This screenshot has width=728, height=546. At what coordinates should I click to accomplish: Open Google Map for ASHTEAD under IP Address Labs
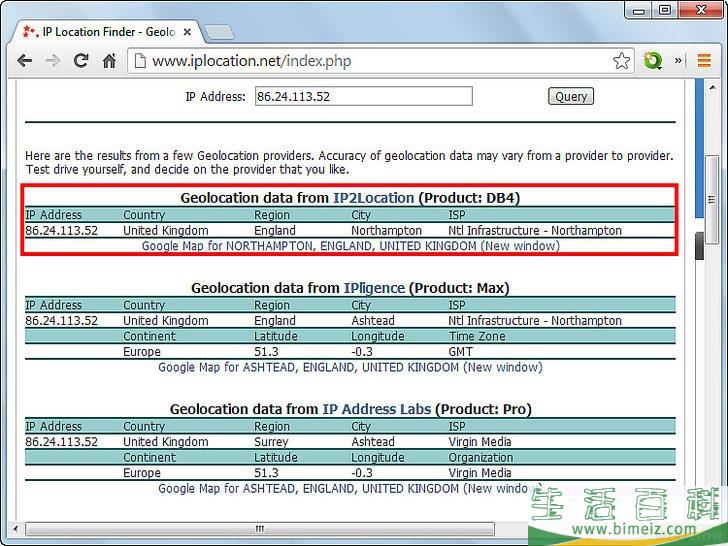(x=350, y=488)
